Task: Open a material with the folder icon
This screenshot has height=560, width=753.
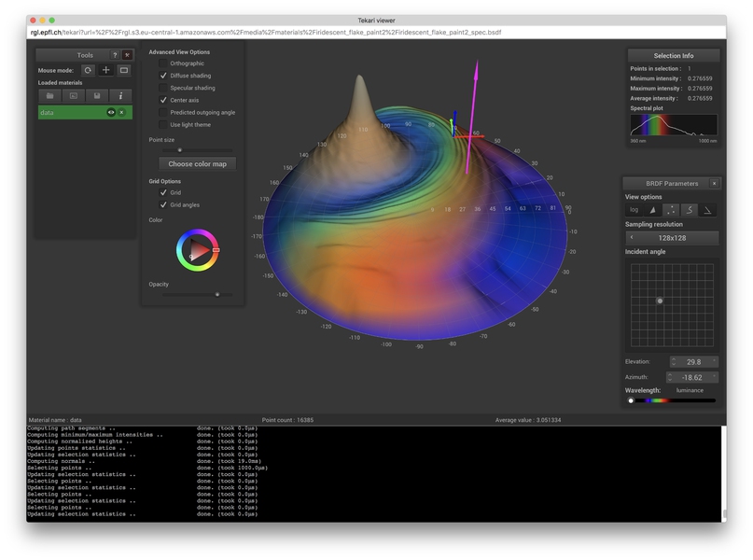Action: tap(50, 95)
